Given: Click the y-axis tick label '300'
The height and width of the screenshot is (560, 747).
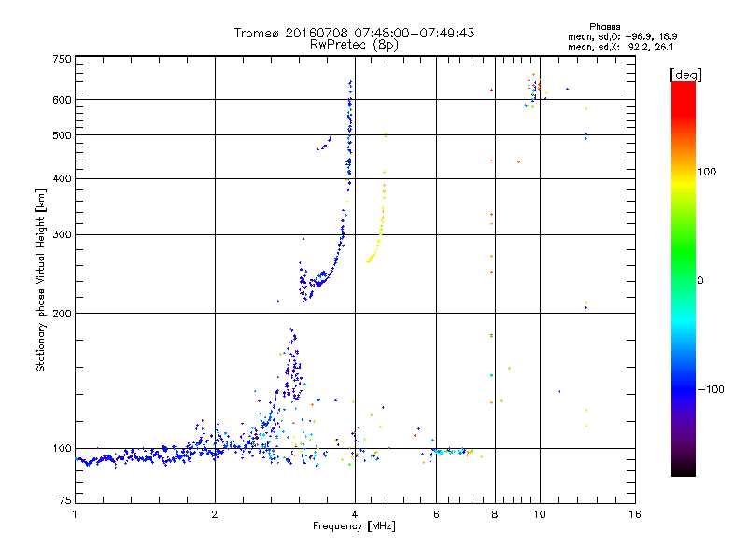Looking at the screenshot, I should pyautogui.click(x=63, y=234).
